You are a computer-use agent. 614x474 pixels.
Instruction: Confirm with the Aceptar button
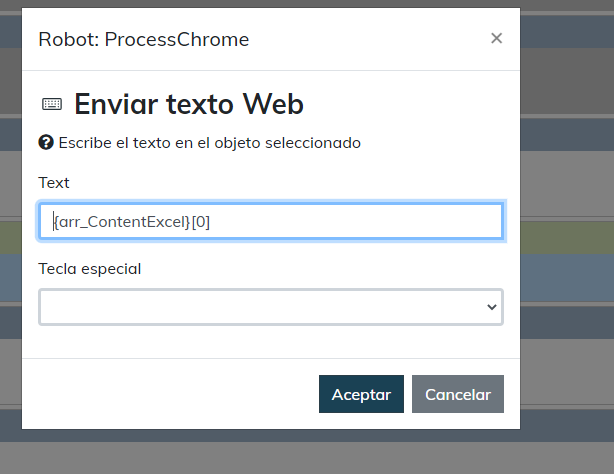pos(361,394)
